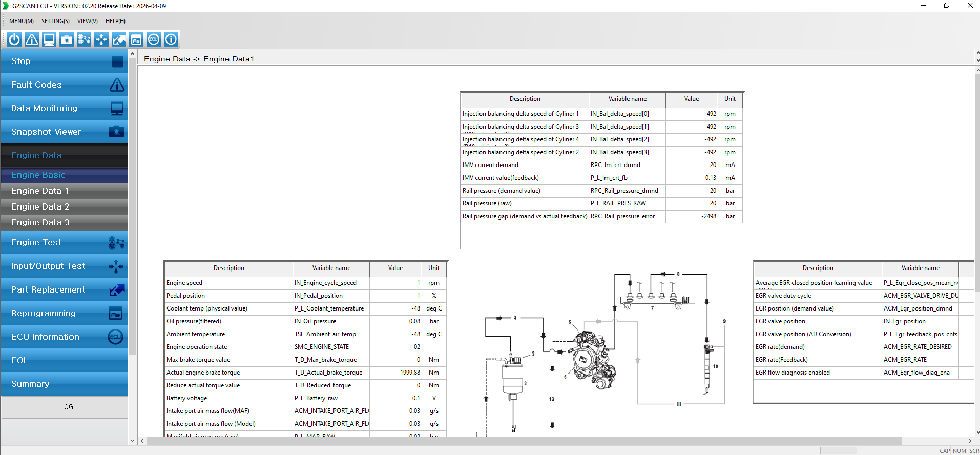This screenshot has width=980, height=455.
Task: Click the info (i) toolbar icon
Action: click(x=171, y=39)
